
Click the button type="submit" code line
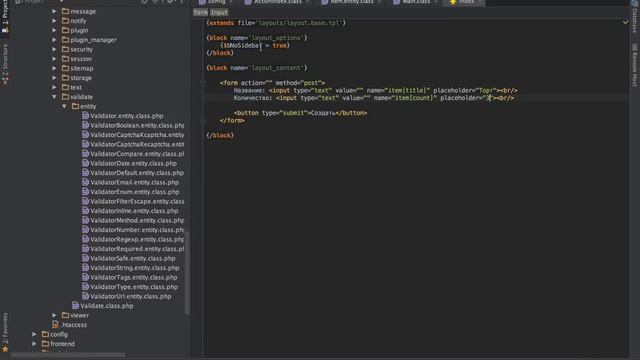tap(300, 113)
